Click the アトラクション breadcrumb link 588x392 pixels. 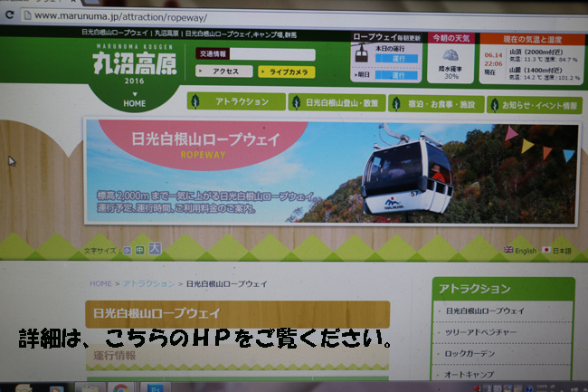[x=149, y=284]
